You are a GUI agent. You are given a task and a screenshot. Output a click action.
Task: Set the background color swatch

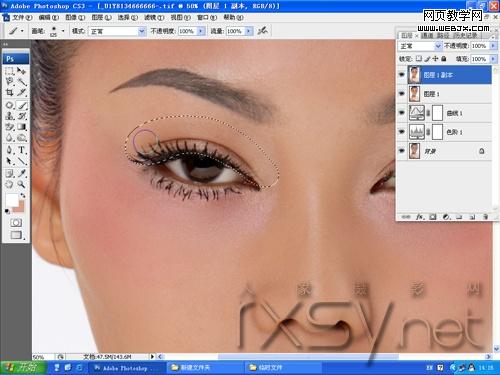click(21, 207)
